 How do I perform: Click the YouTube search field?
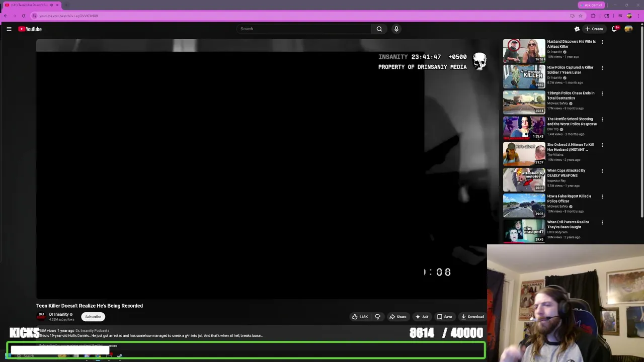(x=304, y=29)
